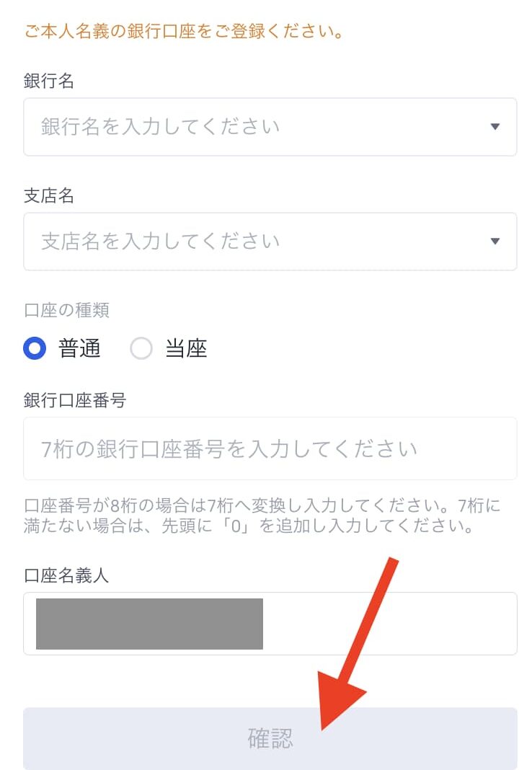Click the 銀行名 field label
This screenshot has height=770, width=532.
point(48,81)
